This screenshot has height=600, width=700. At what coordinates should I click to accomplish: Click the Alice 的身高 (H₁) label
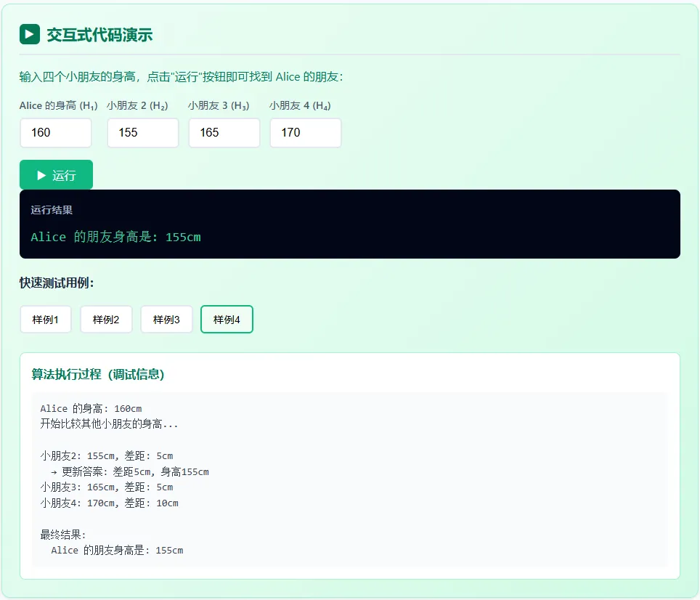click(59, 106)
